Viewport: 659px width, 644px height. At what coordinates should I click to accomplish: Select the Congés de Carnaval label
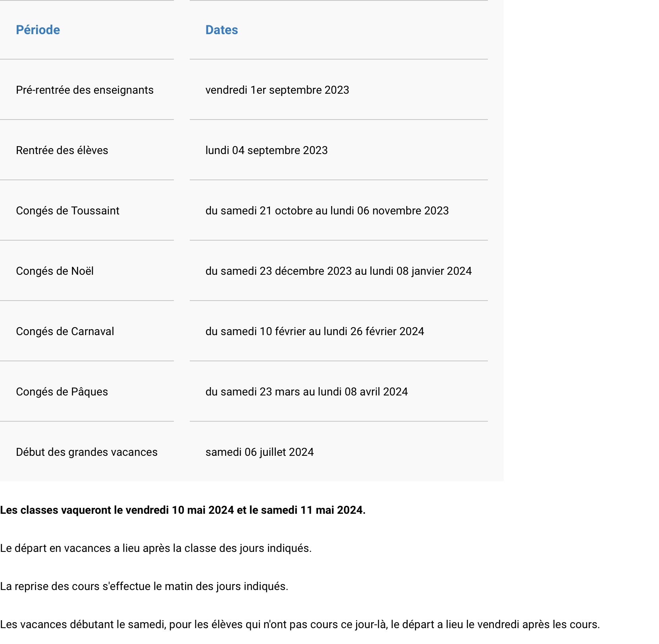click(65, 332)
